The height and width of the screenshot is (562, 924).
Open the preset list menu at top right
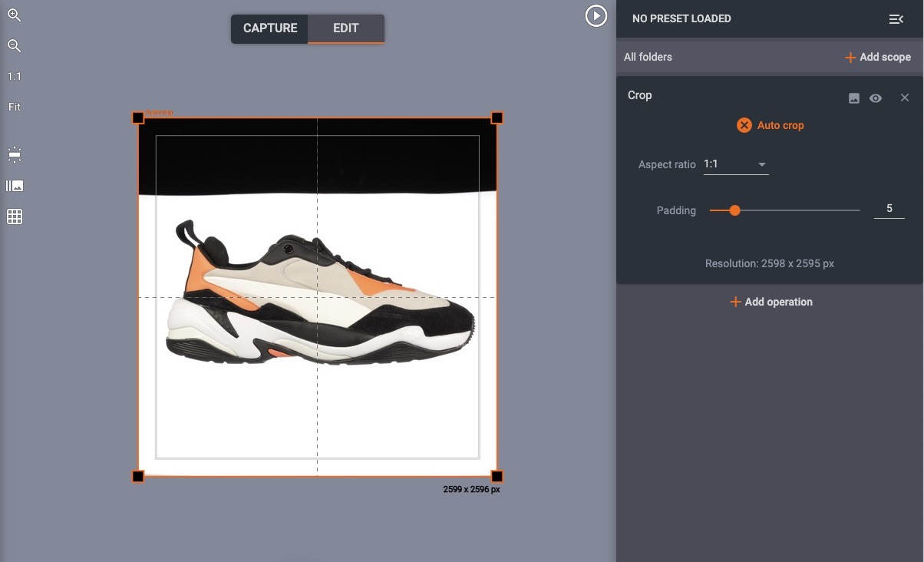click(x=896, y=18)
